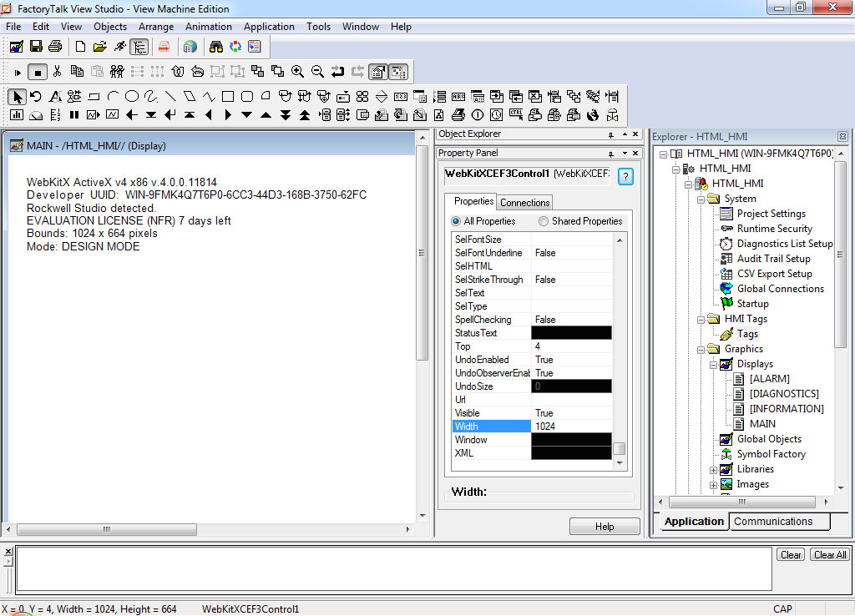855x616 pixels.
Task: Select the All Properties radio button
Action: 456,221
